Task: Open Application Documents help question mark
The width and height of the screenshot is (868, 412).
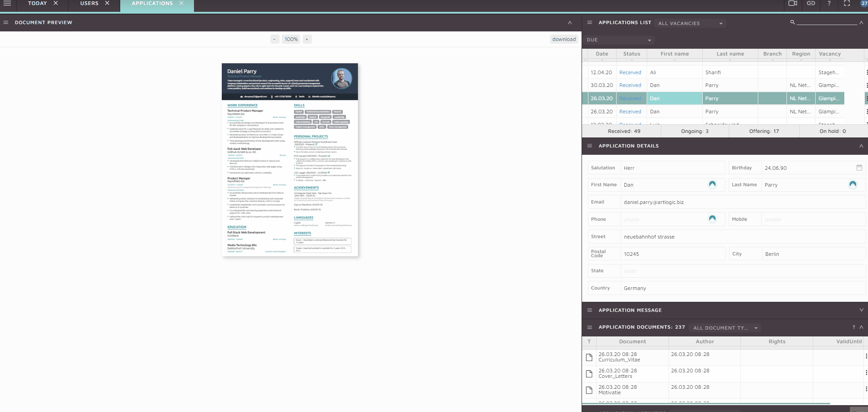Action: click(x=853, y=327)
